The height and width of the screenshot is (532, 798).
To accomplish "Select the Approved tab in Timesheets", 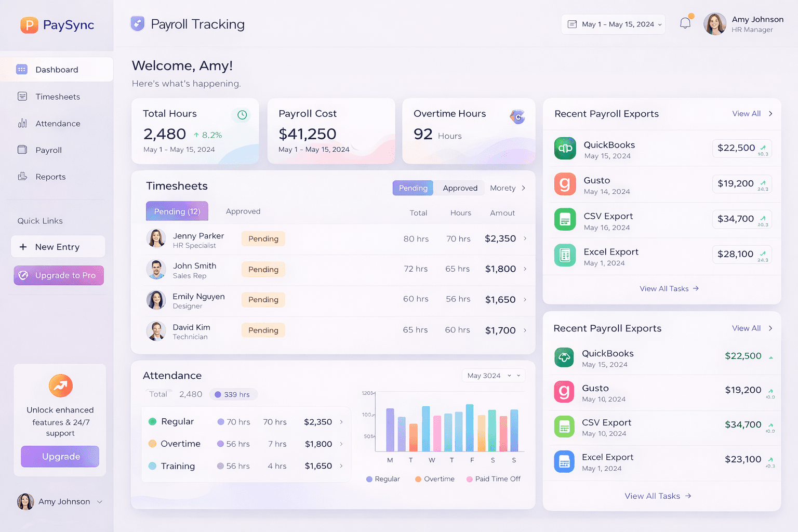I will [243, 211].
